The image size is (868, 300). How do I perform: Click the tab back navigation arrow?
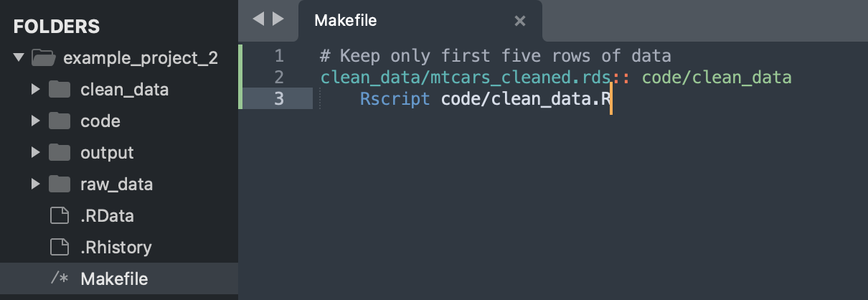(x=259, y=19)
